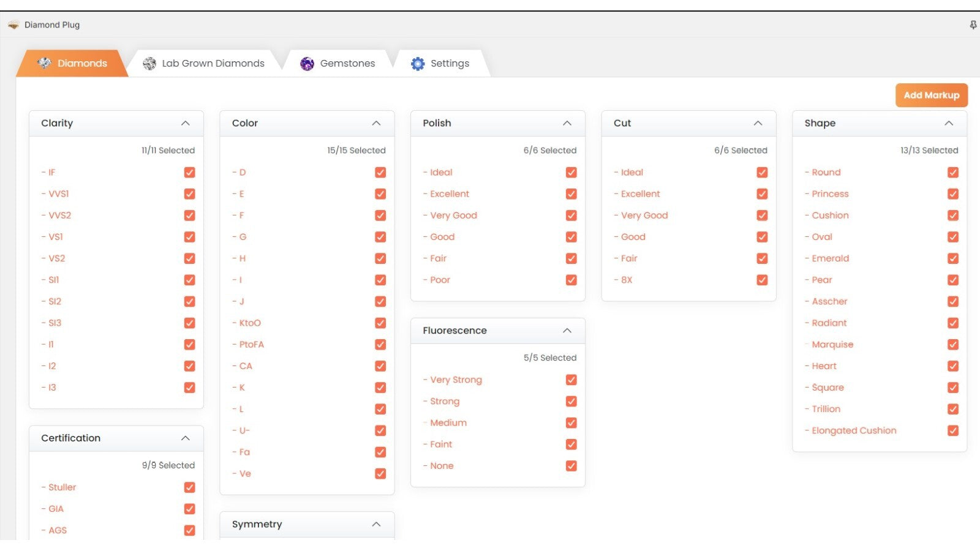Click the 'Radiant' shape label
The image size is (980, 551).
[829, 323]
